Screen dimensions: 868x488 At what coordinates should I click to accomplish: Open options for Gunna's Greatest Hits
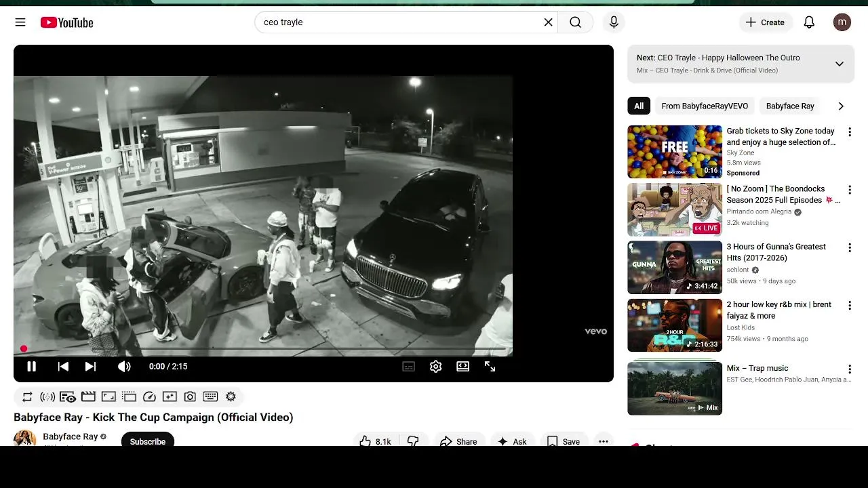[x=849, y=248]
